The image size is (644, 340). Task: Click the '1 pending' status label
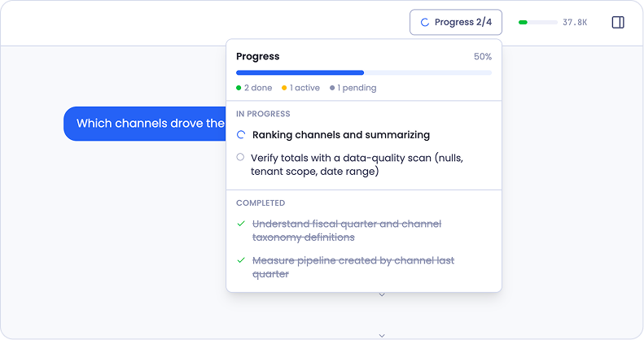353,88
